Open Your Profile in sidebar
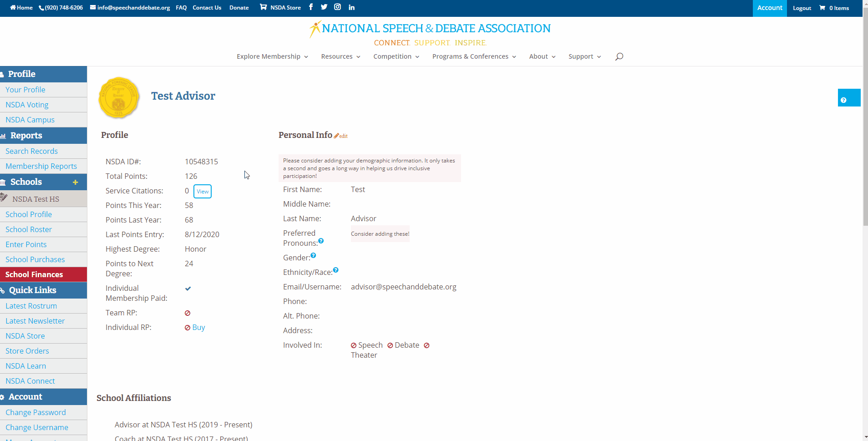The width and height of the screenshot is (868, 441). click(43, 90)
